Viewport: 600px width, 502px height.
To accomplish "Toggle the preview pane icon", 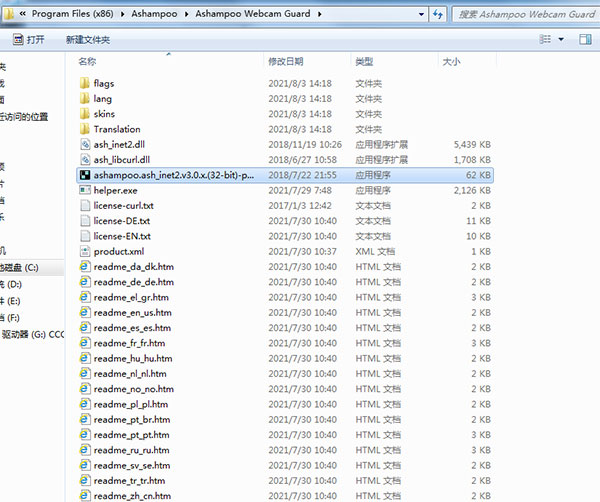I will [585, 39].
